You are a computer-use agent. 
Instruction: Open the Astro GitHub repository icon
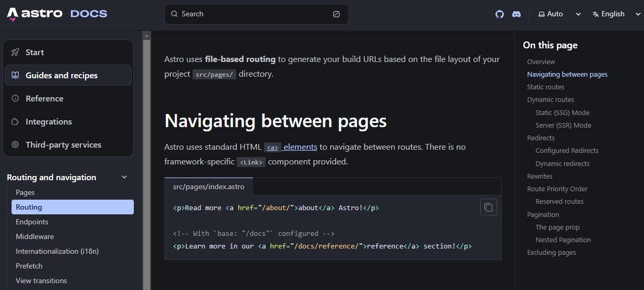pyautogui.click(x=500, y=14)
